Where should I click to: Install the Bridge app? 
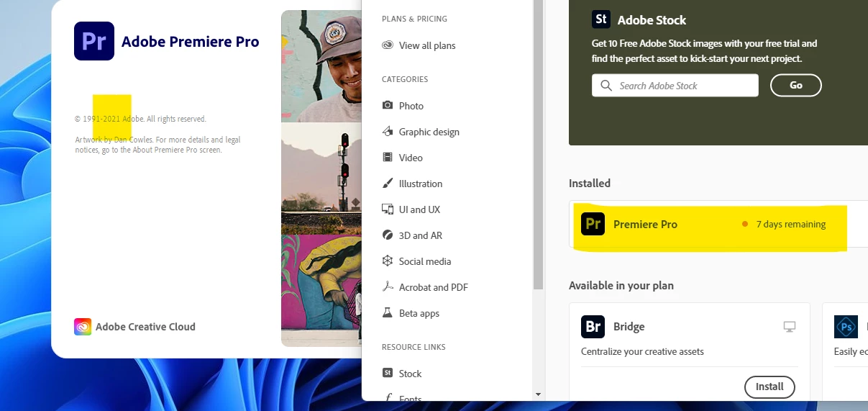tap(769, 387)
